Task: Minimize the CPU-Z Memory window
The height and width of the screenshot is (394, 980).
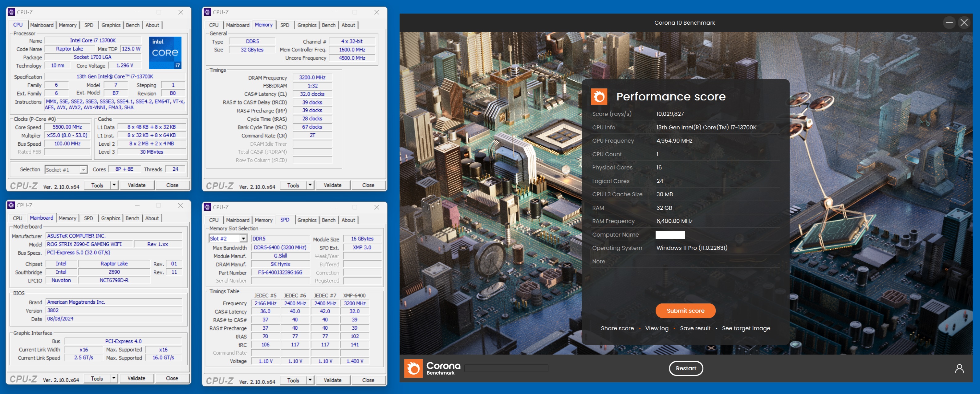Action: pyautogui.click(x=333, y=12)
